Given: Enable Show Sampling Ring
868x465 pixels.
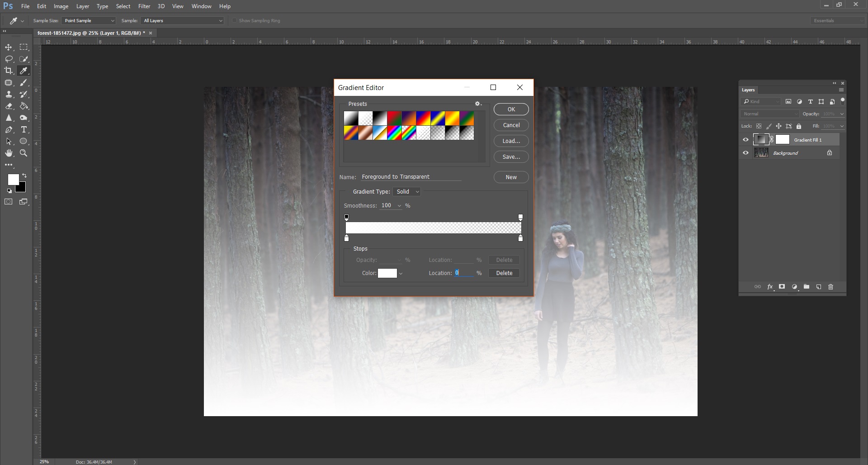Looking at the screenshot, I should tap(235, 20).
